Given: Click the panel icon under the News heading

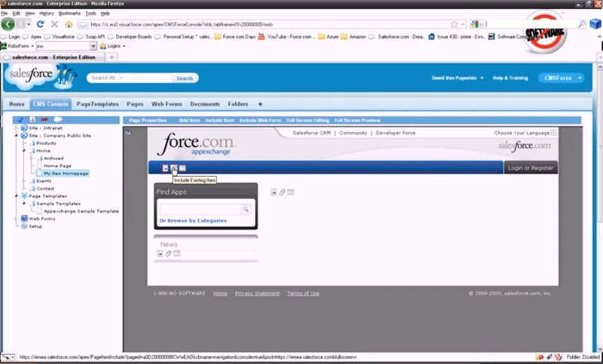Looking at the screenshot, I should [177, 253].
